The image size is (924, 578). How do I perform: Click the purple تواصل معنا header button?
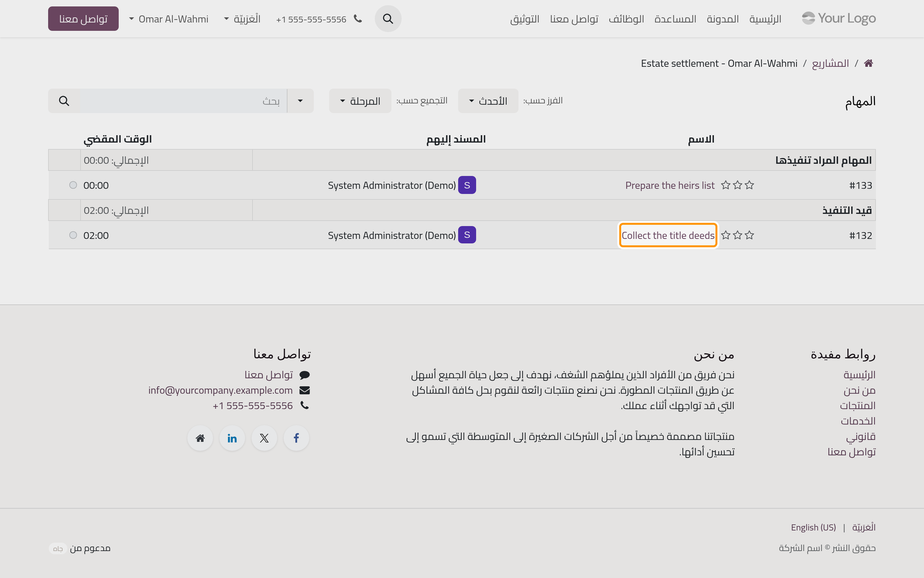click(x=83, y=19)
